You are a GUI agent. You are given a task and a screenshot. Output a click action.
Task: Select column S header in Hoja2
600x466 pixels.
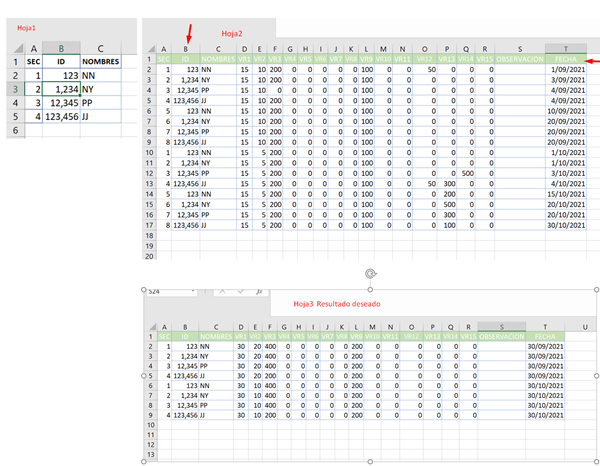(x=520, y=49)
